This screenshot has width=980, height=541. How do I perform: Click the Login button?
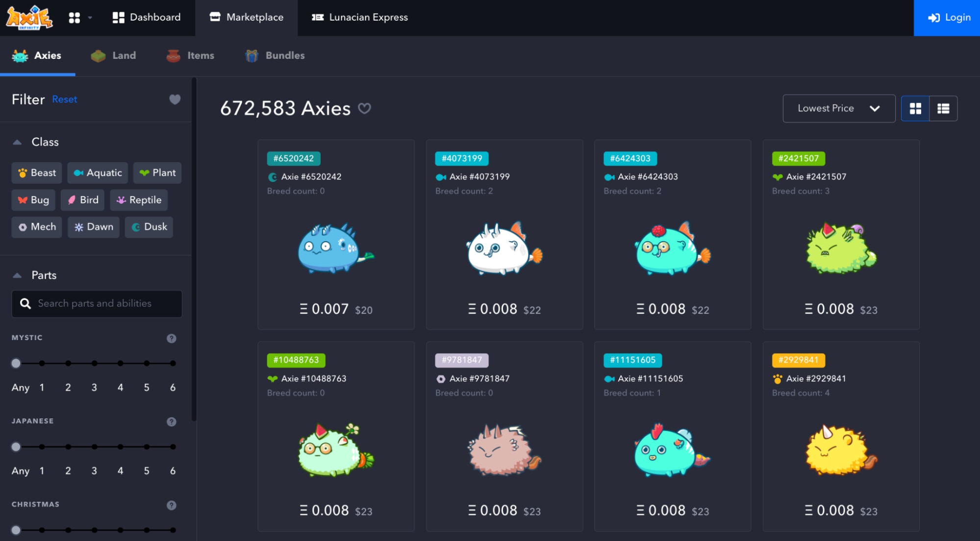(947, 18)
